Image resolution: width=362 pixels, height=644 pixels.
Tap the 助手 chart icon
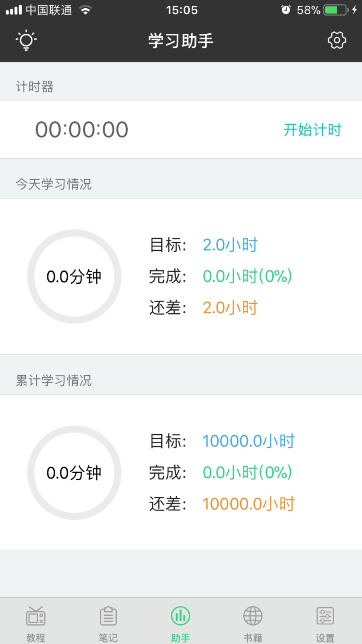point(180,616)
